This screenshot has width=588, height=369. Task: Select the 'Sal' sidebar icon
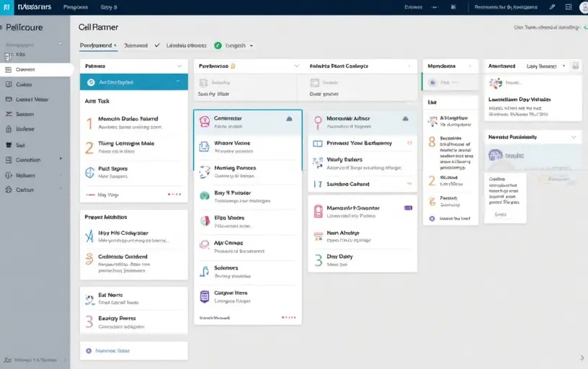pos(9,145)
